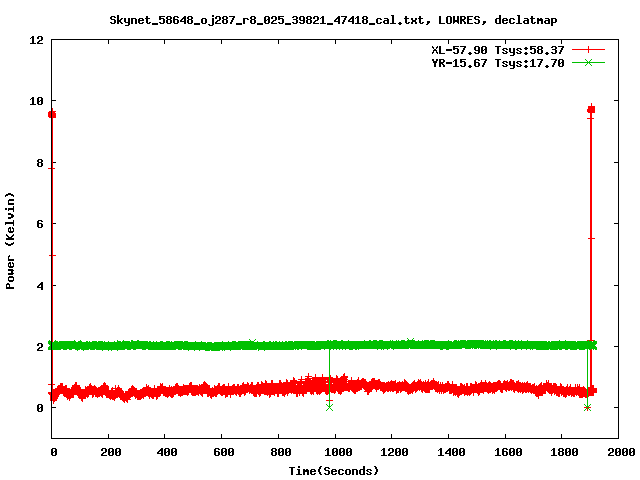640x480 pixels.
Task: Click the zero-power marker near 1900 seconds
Action: (x=587, y=407)
